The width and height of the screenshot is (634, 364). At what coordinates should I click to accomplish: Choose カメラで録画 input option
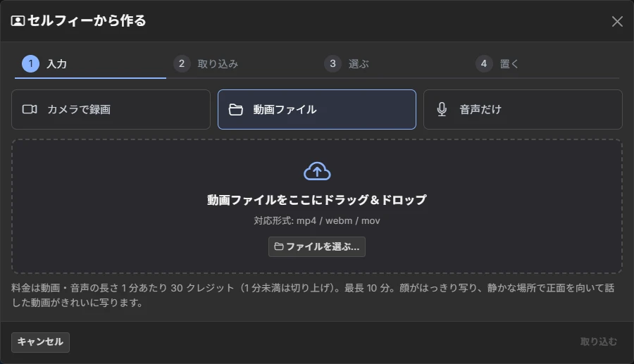pyautogui.click(x=111, y=110)
